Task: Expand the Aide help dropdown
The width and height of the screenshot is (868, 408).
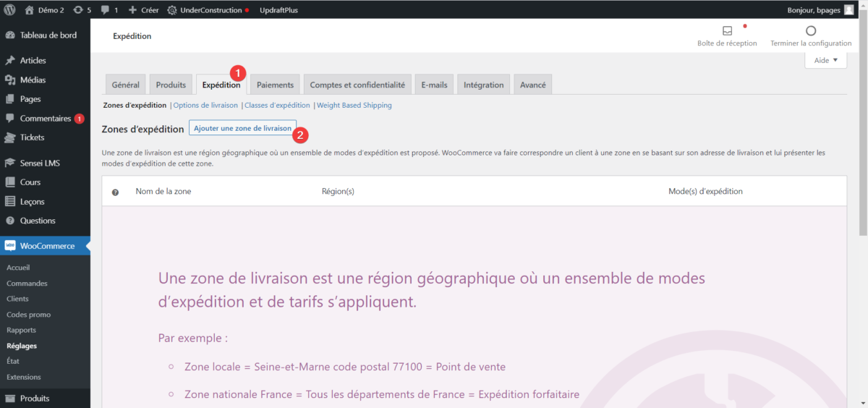Action: [825, 61]
